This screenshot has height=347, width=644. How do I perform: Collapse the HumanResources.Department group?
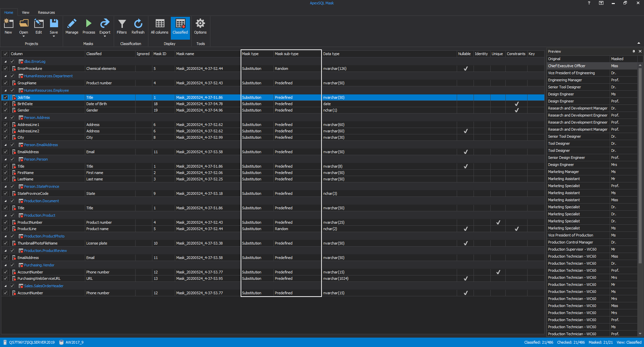[x=5, y=76]
